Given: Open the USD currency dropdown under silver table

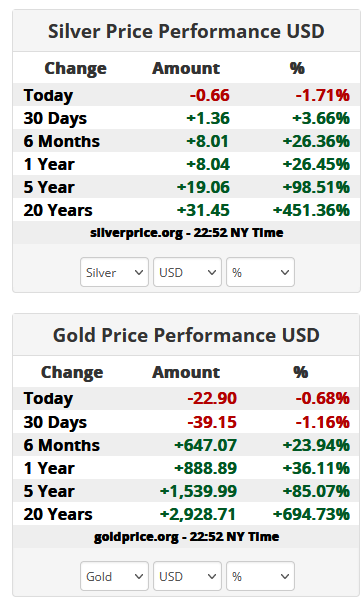Looking at the screenshot, I should coord(187,272).
